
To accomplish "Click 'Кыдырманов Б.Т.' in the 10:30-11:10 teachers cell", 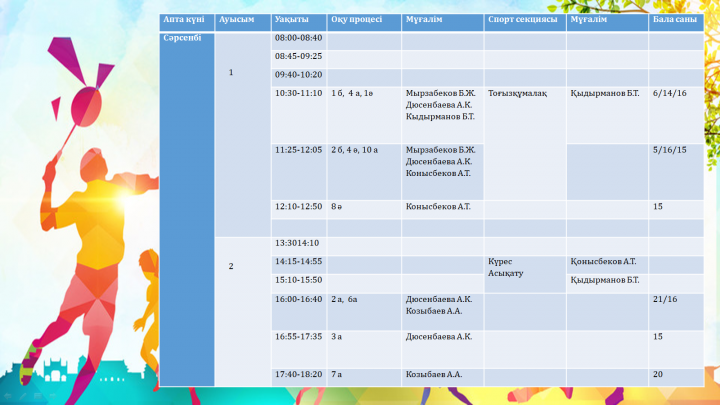I will coord(440,117).
